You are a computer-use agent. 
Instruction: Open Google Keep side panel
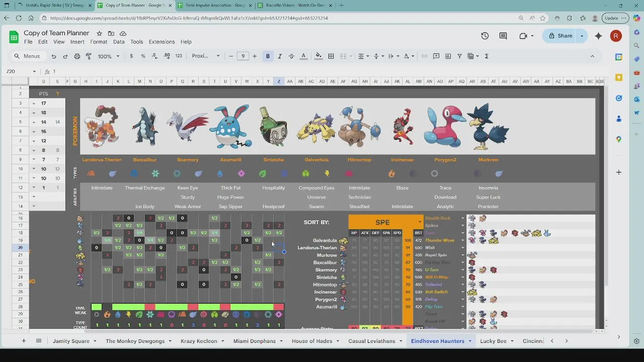[619, 77]
